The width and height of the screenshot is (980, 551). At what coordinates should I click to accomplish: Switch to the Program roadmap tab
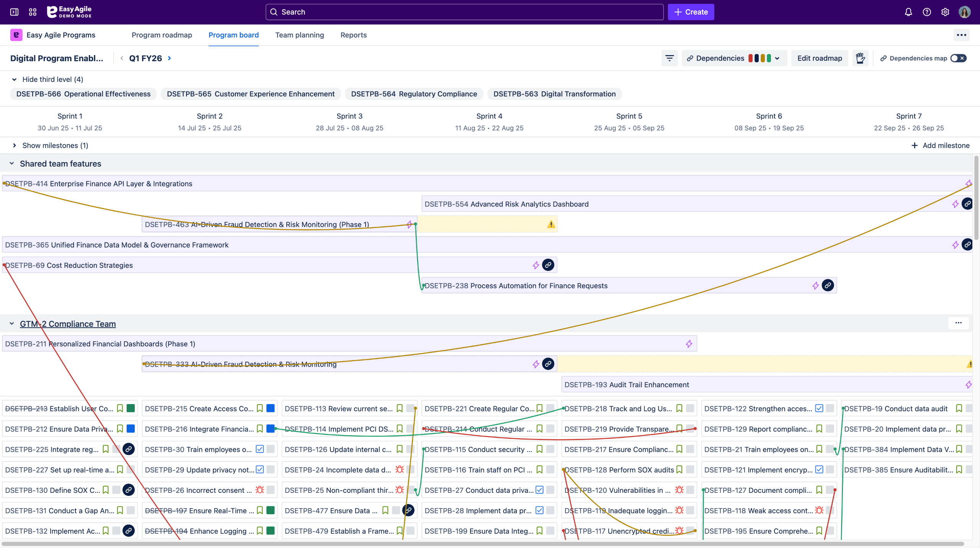coord(162,35)
